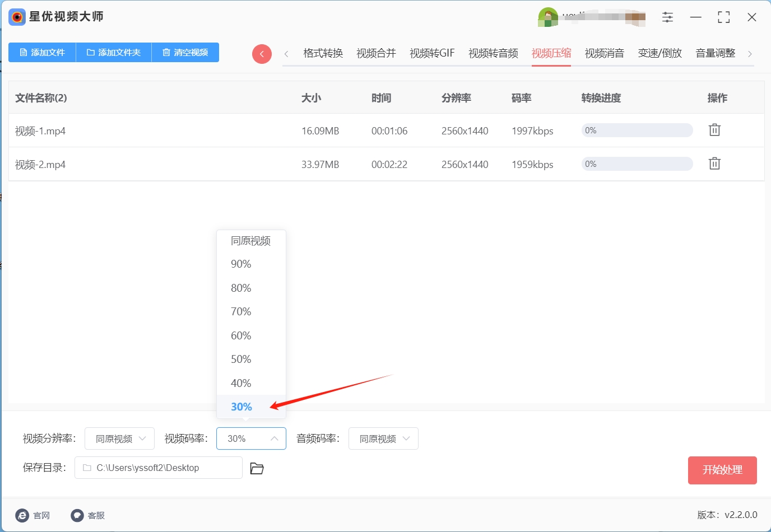
Task: Click the 保存目录 path input field
Action: [159, 468]
